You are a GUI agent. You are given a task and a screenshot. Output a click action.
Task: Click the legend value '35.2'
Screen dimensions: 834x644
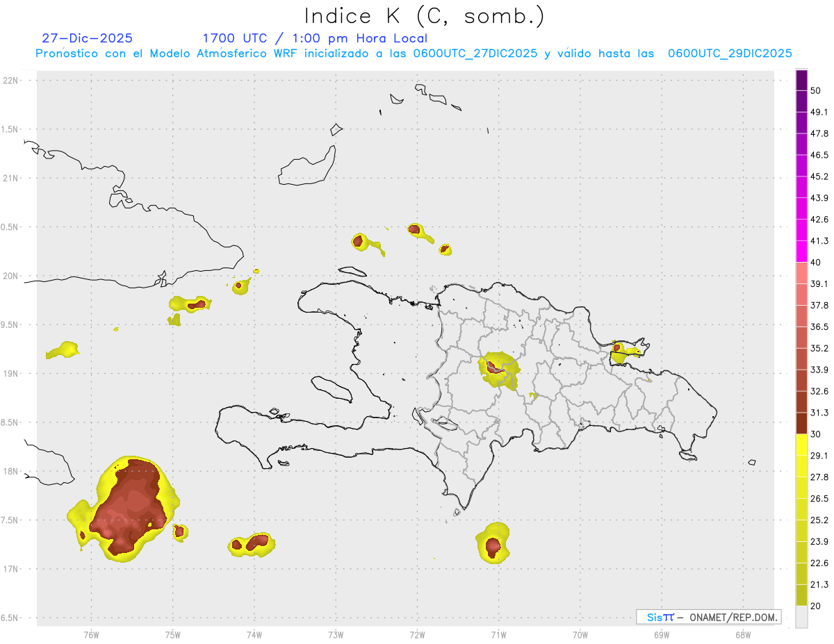click(819, 348)
